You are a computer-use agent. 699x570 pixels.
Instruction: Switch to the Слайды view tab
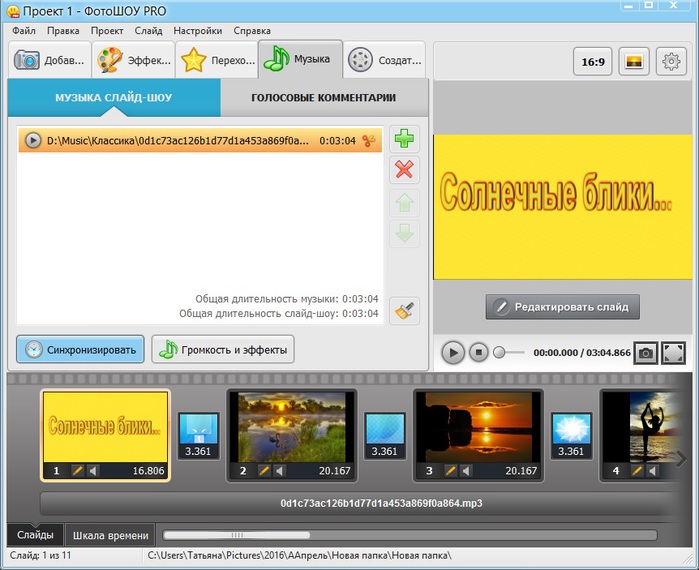[35, 535]
